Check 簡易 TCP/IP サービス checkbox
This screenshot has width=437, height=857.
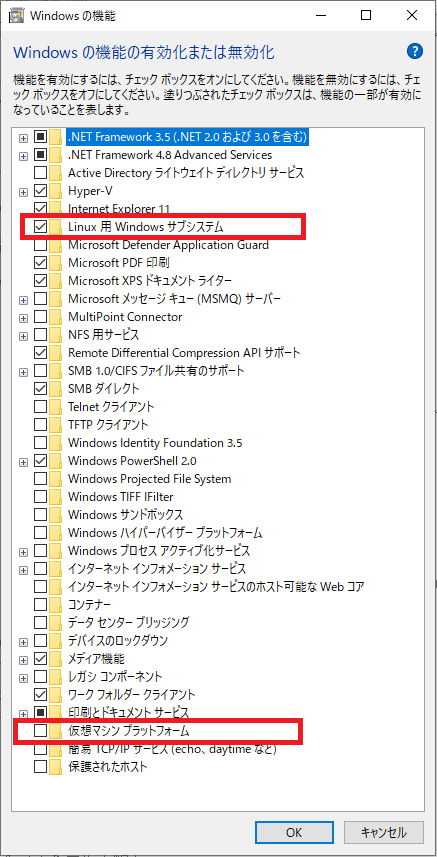[x=40, y=749]
